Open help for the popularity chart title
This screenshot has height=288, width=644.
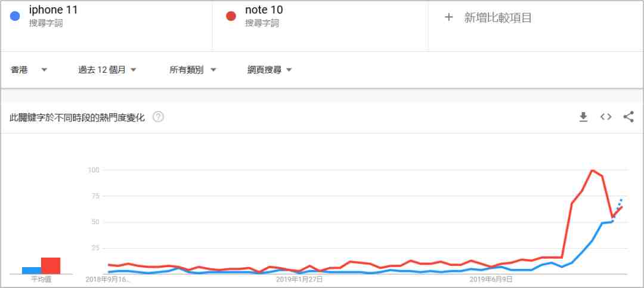pyautogui.click(x=158, y=117)
